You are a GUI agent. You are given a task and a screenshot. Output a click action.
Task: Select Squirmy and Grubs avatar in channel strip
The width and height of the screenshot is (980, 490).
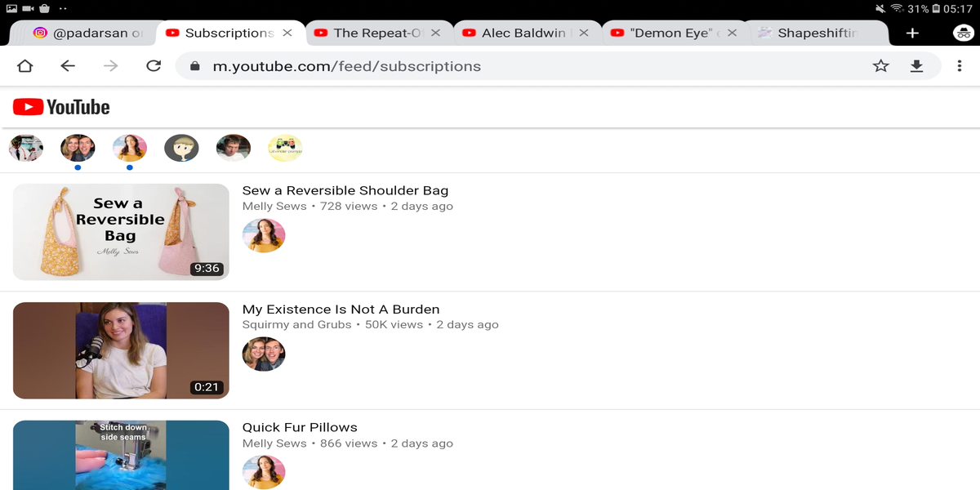pyautogui.click(x=78, y=148)
